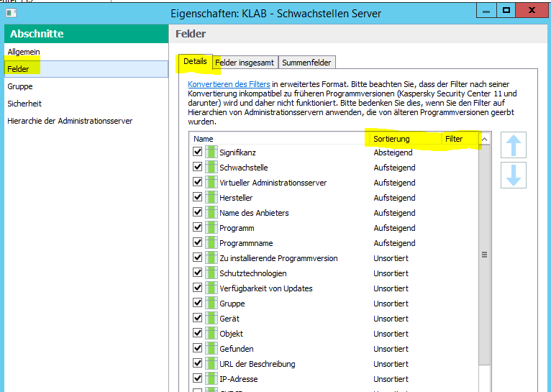Click the vertical scrollbar thumb of field list

click(x=484, y=255)
